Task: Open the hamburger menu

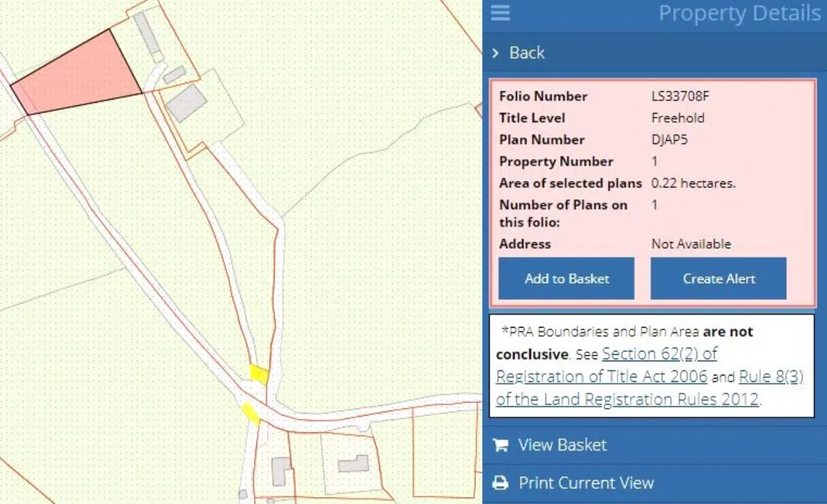Action: pyautogui.click(x=500, y=13)
